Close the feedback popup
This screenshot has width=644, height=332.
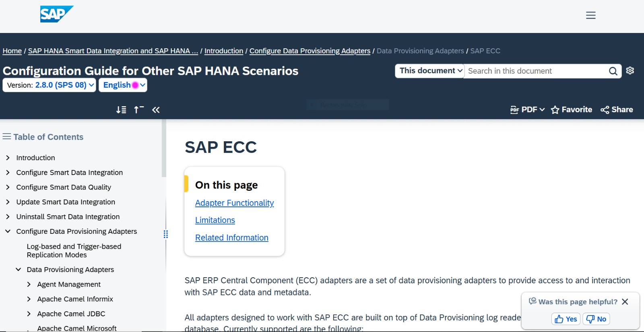(625, 302)
